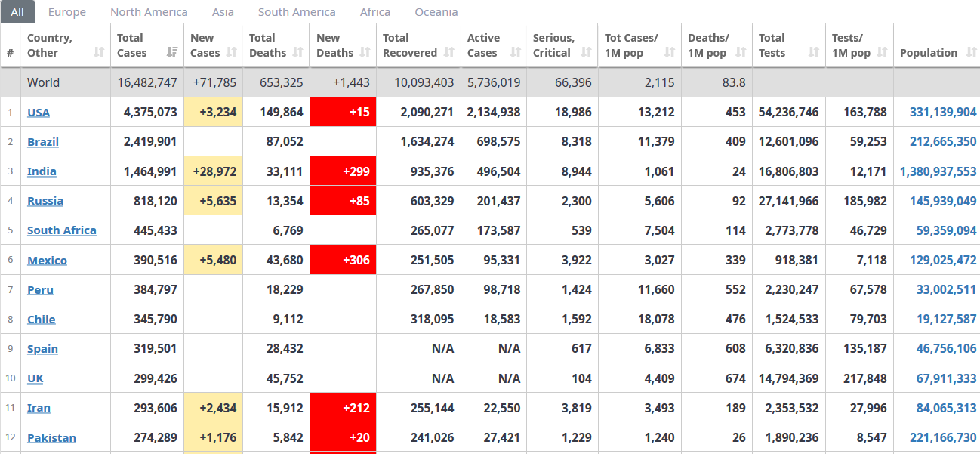Screen dimensions: 980x454
Task: Click Pakistan new cases +1,176 cell
Action: [x=214, y=438]
